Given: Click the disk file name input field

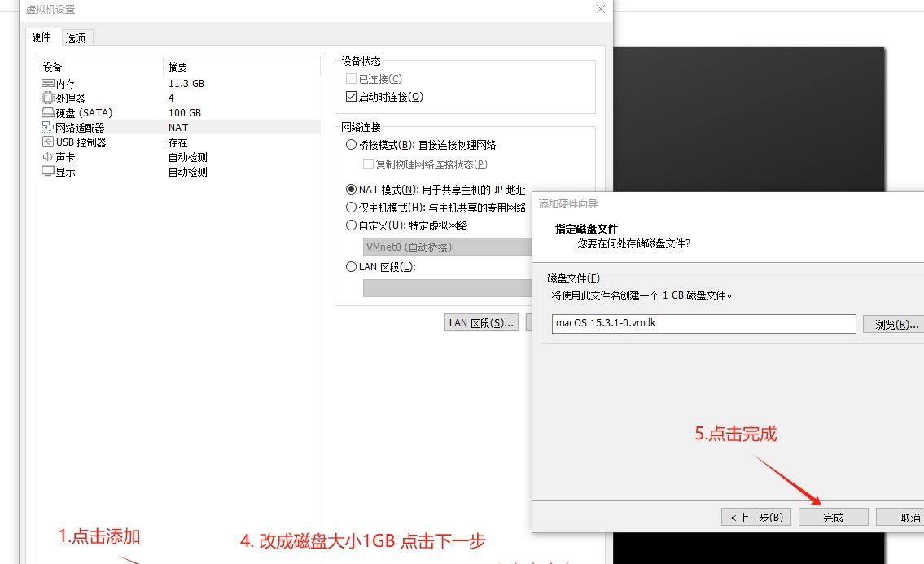Looking at the screenshot, I should (703, 324).
